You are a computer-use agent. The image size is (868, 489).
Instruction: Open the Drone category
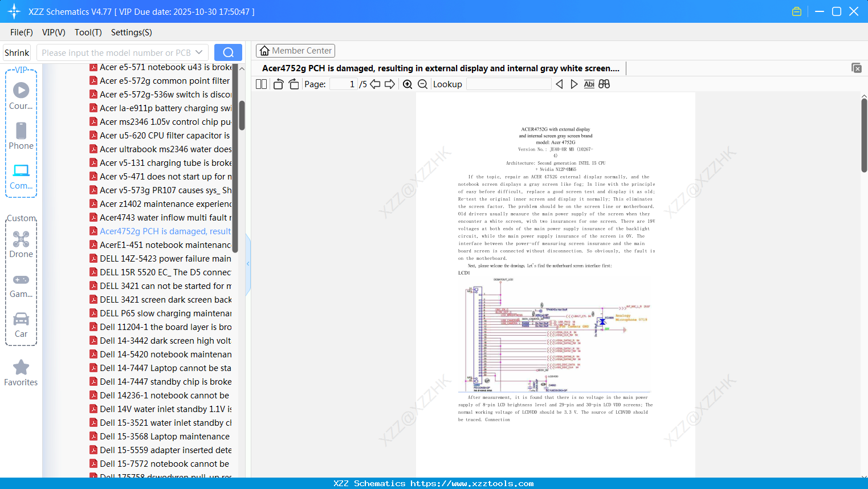pyautogui.click(x=21, y=239)
